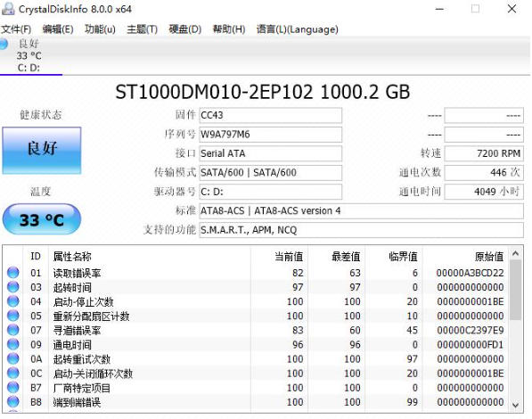The width and height of the screenshot is (532, 419).
Task: Close the CrystalDiskInfo window
Action: coord(512,9)
